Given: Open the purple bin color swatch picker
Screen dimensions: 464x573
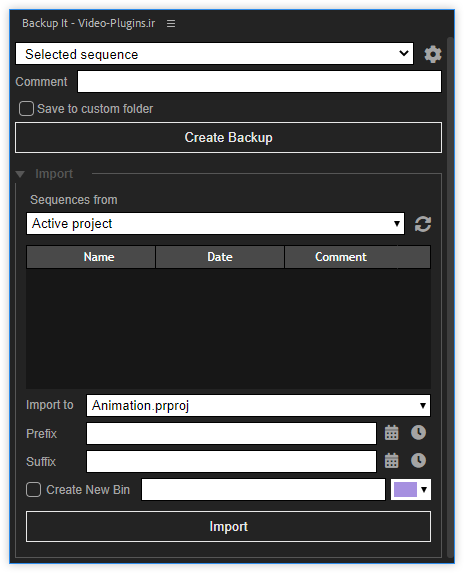Looking at the screenshot, I should tap(411, 489).
